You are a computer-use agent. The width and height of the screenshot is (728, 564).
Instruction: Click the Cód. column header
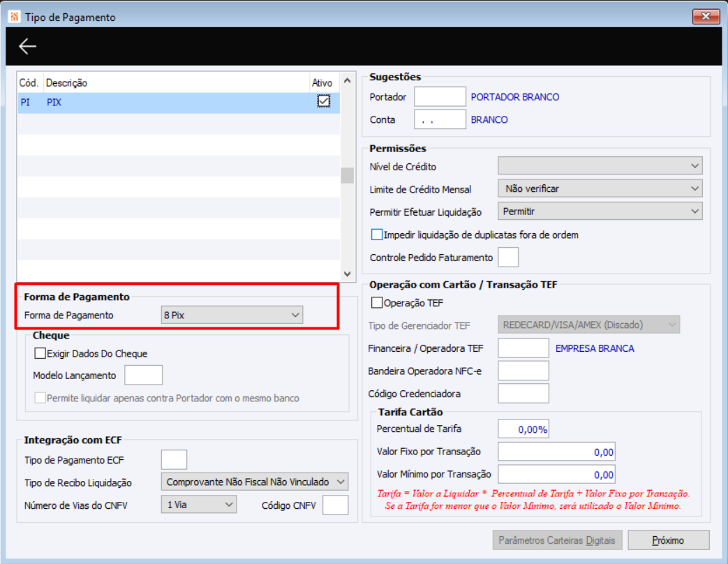[x=29, y=82]
